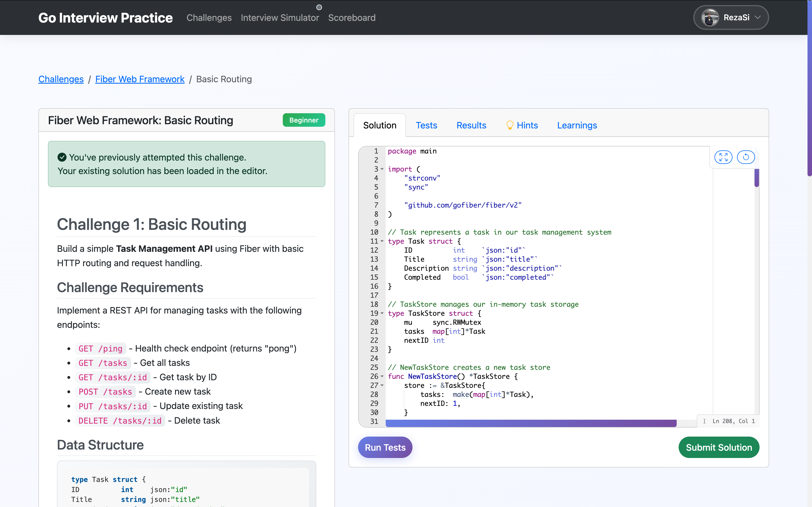Switch to the Tests tab

426,125
